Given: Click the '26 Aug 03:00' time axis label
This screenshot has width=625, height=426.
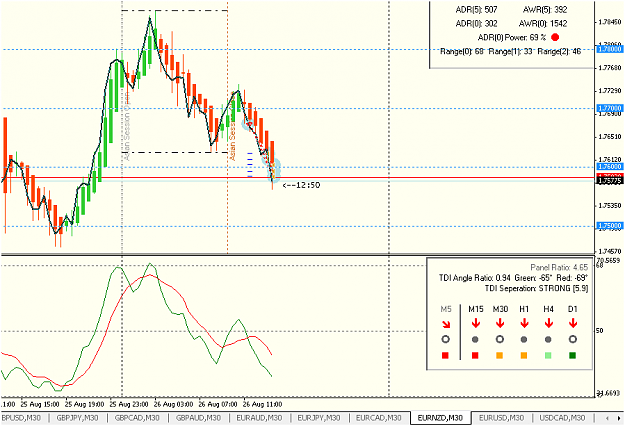Looking at the screenshot, I should [x=173, y=404].
